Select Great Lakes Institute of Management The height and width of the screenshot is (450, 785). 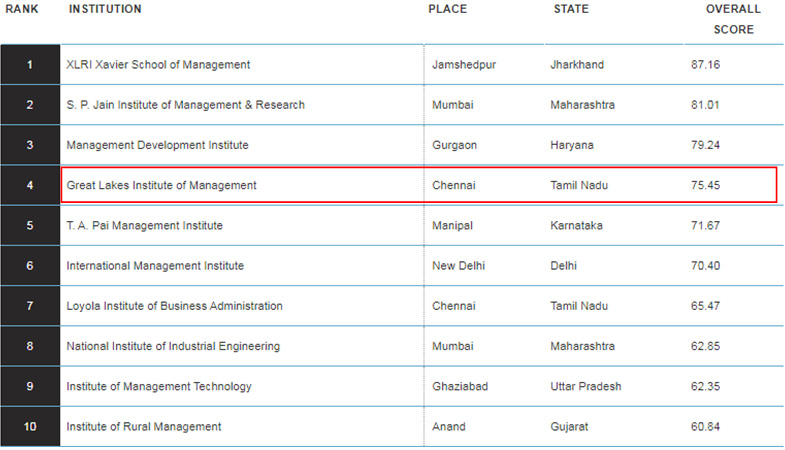point(161,185)
